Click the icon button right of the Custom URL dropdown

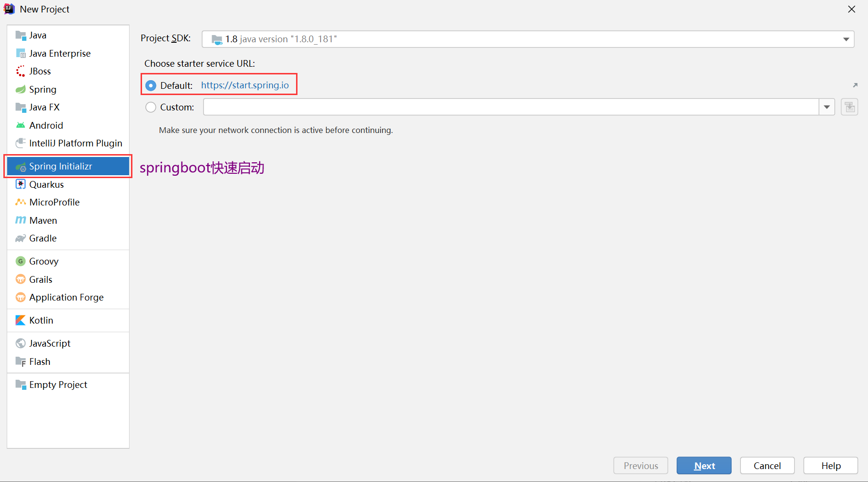coord(849,107)
